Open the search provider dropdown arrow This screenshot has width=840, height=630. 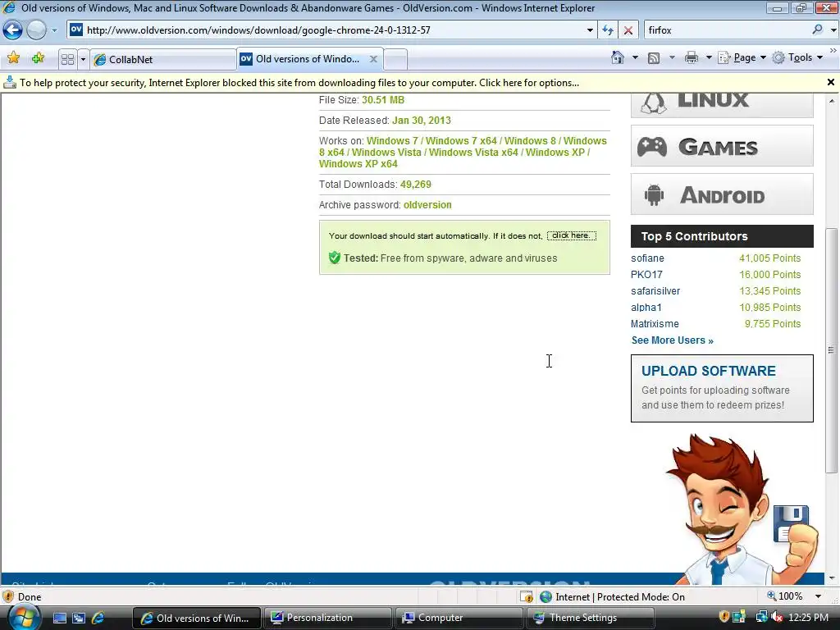(833, 30)
